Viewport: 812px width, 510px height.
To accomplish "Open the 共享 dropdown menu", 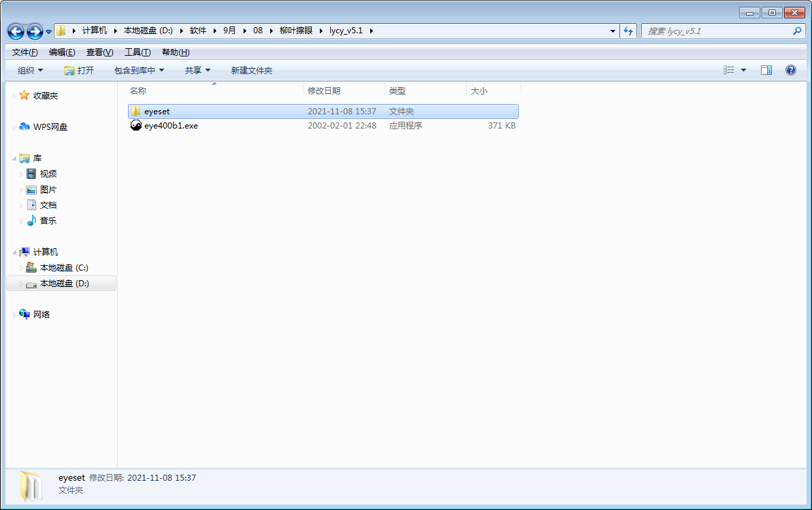I will [x=198, y=70].
